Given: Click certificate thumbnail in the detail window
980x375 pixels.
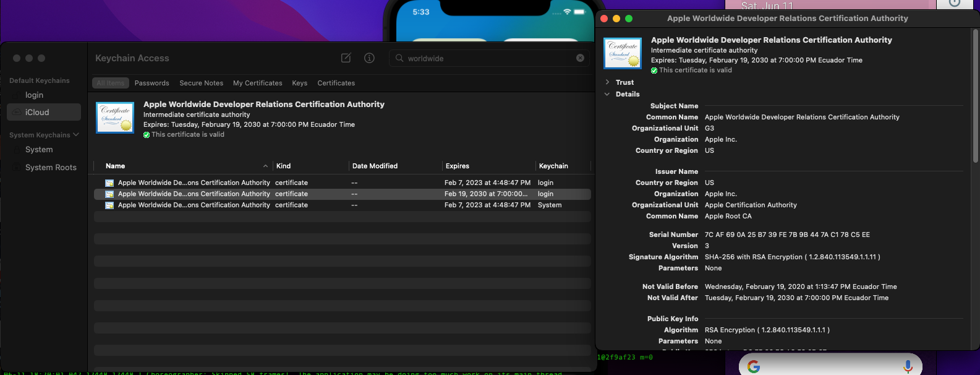Looking at the screenshot, I should [623, 53].
